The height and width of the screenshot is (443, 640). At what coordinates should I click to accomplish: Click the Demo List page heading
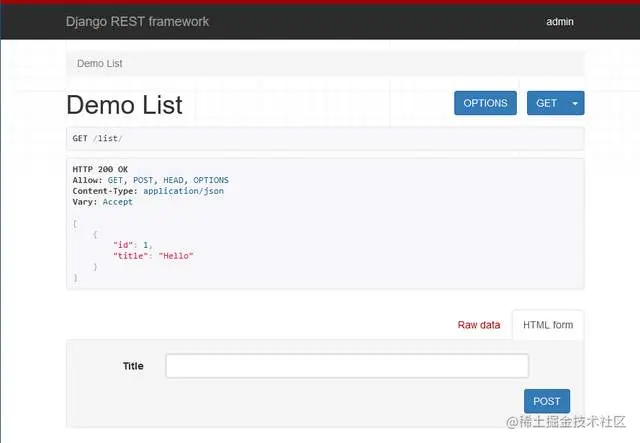point(124,105)
